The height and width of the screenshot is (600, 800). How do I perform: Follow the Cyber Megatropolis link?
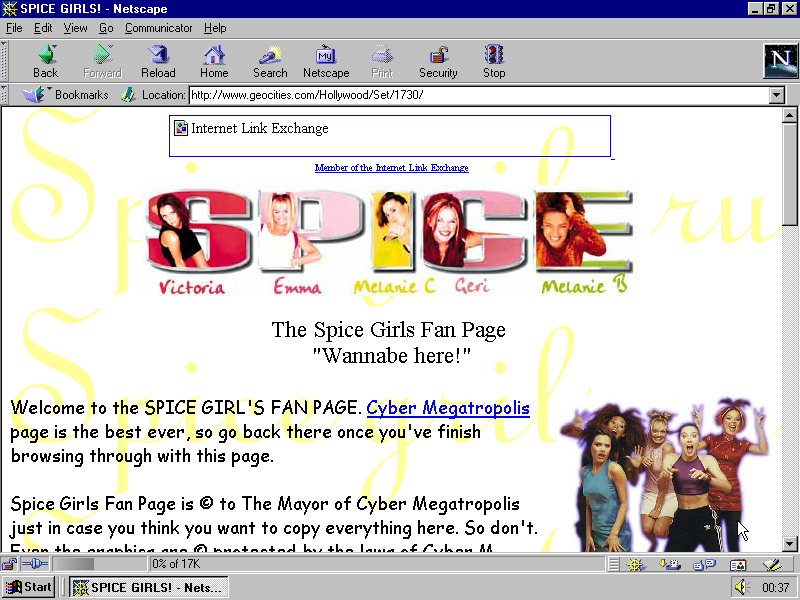448,408
